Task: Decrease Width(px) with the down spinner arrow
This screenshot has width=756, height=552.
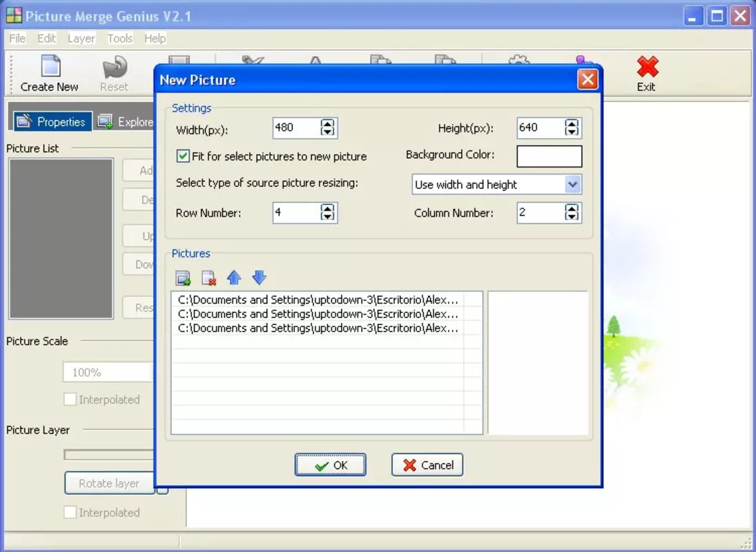Action: (x=327, y=132)
